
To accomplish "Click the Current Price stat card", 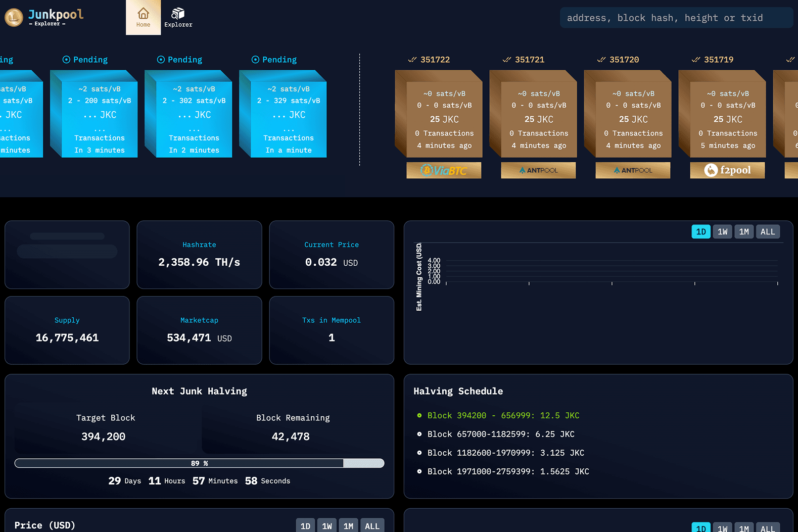I will (332, 255).
